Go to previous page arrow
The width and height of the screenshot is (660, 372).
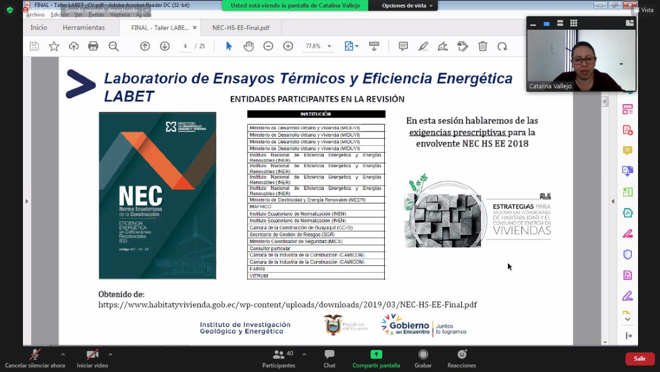145,46
